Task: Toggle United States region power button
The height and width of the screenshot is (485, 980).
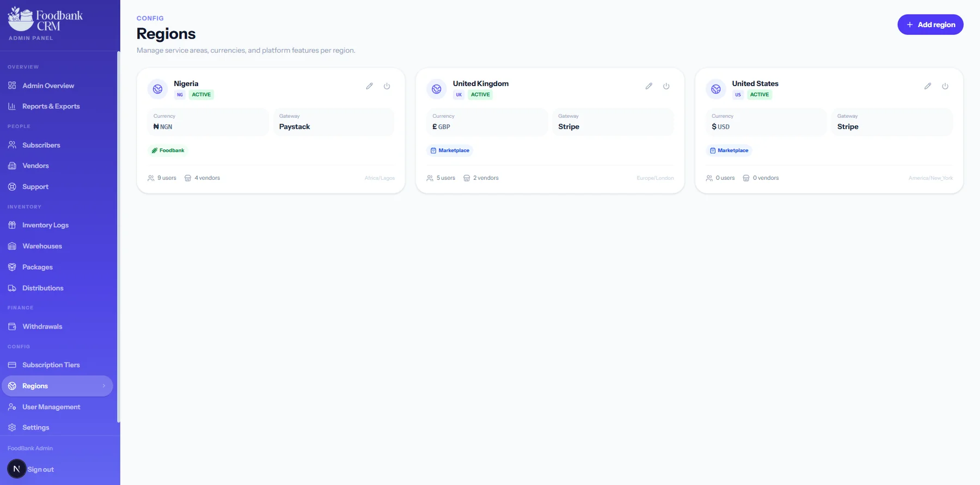Action: [x=945, y=86]
